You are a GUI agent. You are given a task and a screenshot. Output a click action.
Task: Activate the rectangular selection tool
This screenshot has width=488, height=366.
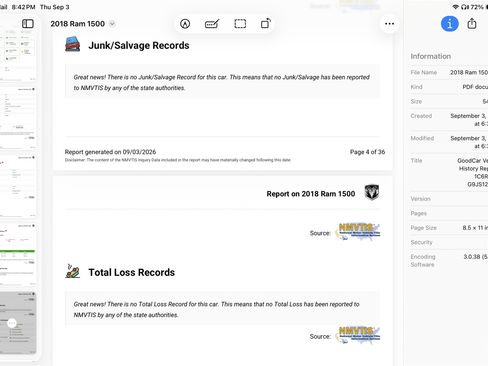tap(240, 24)
